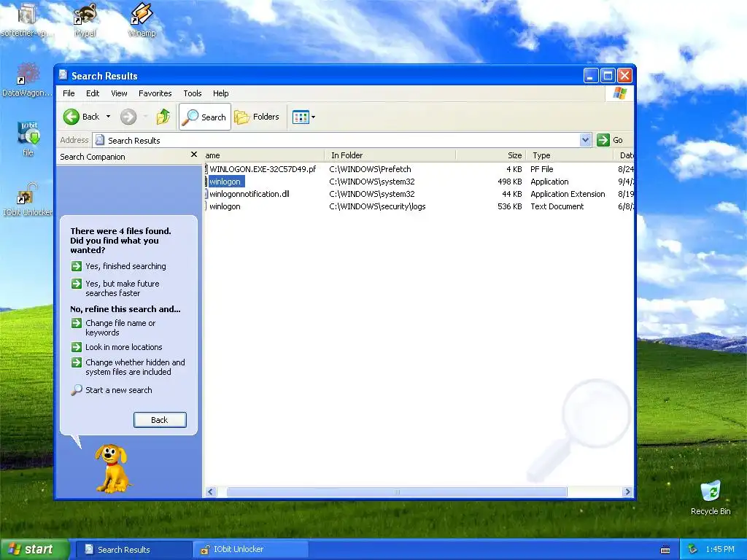The height and width of the screenshot is (560, 747).
Task: Click the 1:45 PM taskbar clock
Action: (720, 550)
